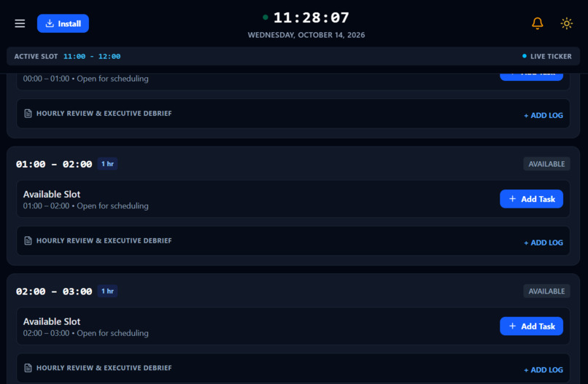
Task: Click the 11:28:07 clock display
Action: tap(312, 17)
